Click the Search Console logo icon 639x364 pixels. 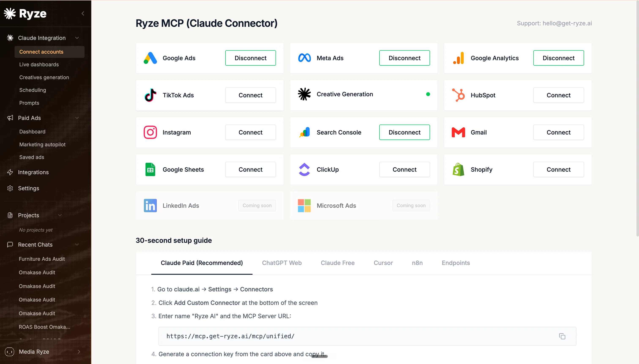[x=304, y=132]
